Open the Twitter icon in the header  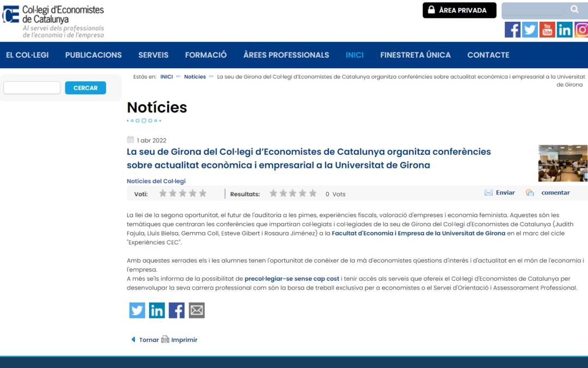530,29
